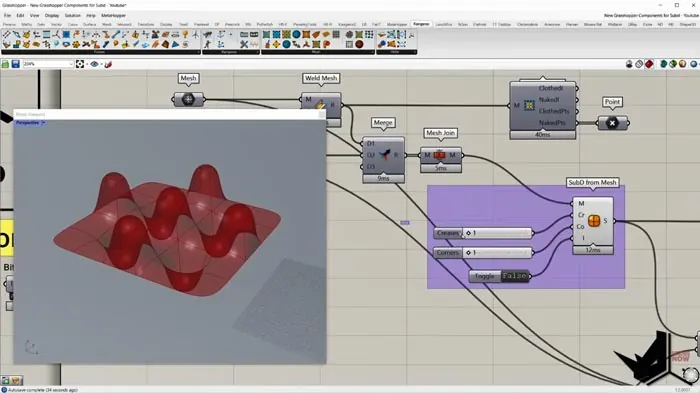Click the anchor icon in the Kangaroo ribbon
This screenshot has height=393, width=700.
click(220, 34)
